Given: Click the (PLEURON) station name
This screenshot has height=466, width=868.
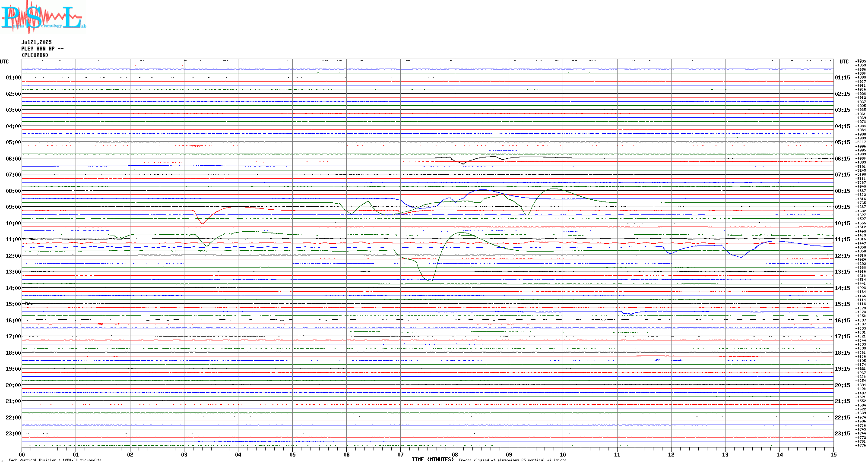Looking at the screenshot, I should coord(35,55).
